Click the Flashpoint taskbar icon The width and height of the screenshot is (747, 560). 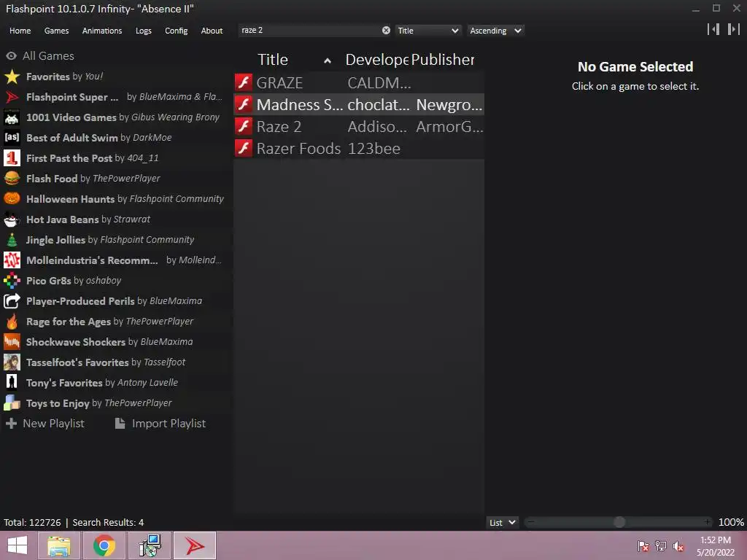tap(195, 545)
